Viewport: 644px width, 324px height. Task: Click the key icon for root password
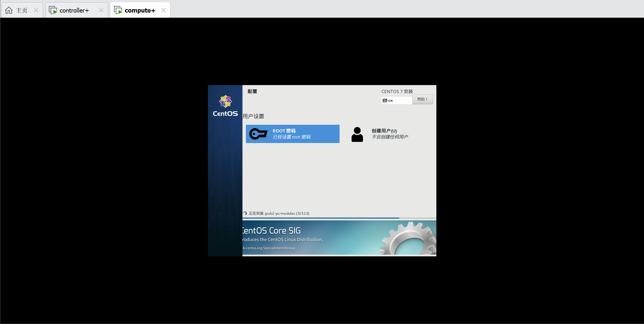point(258,134)
